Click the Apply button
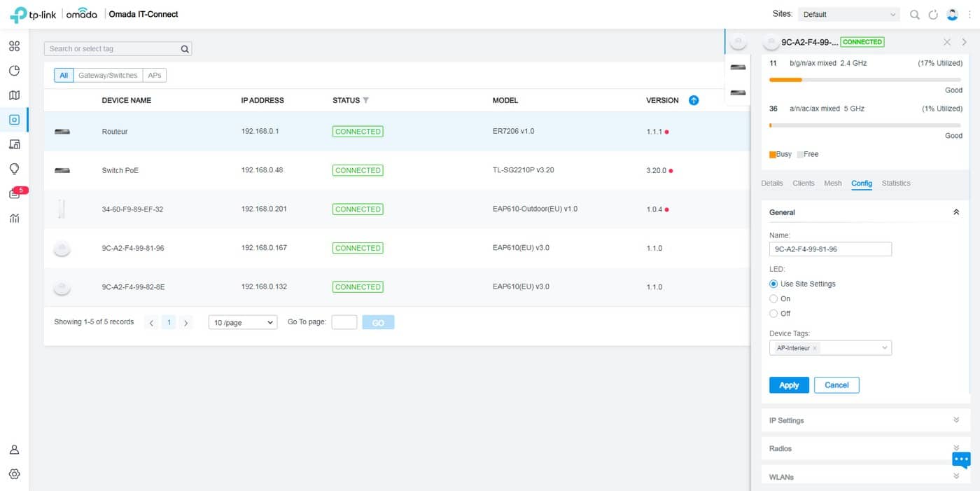The height and width of the screenshot is (491, 980). coord(789,385)
